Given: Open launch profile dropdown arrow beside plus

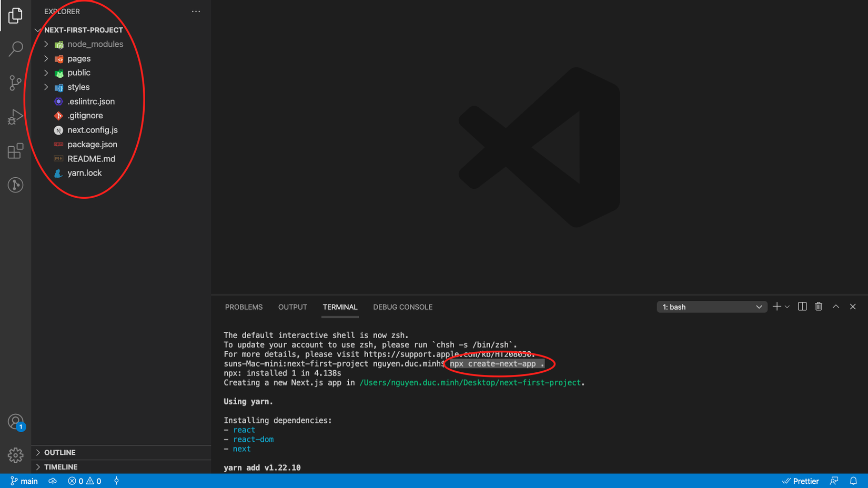Looking at the screenshot, I should click(x=787, y=307).
